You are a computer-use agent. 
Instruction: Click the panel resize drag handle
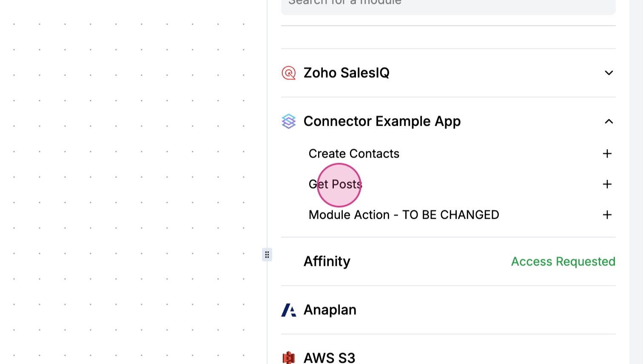267,255
